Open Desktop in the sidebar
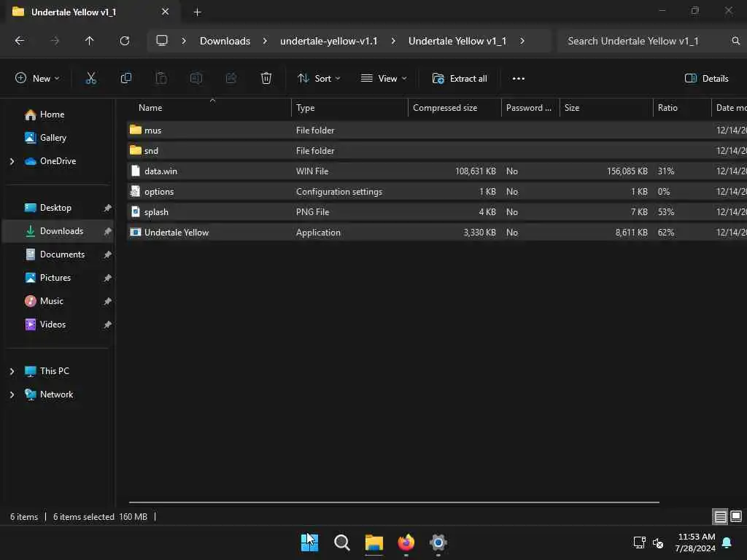Image resolution: width=747 pixels, height=560 pixels. [55, 208]
